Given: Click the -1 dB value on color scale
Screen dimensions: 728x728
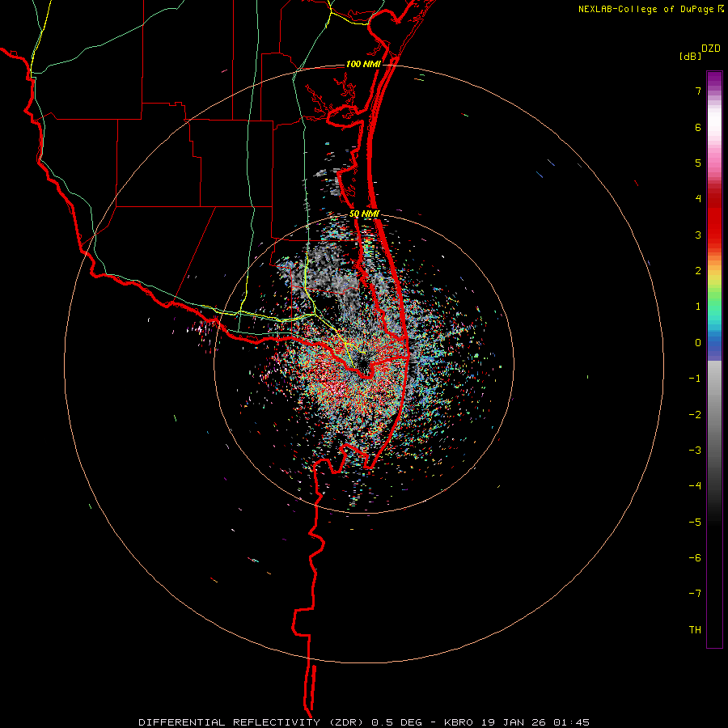Looking at the screenshot, I should coord(695,379).
